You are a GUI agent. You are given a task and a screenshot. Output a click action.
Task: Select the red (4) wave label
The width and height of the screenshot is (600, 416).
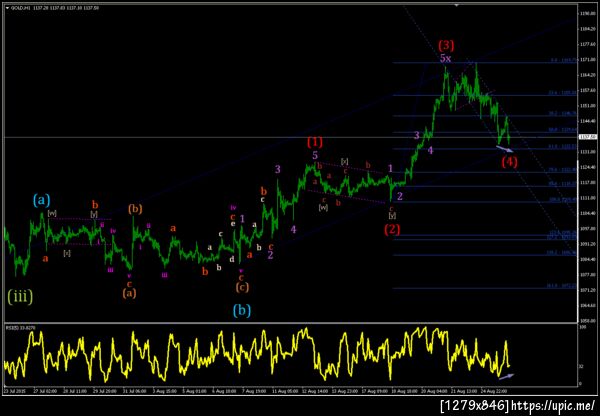click(509, 162)
